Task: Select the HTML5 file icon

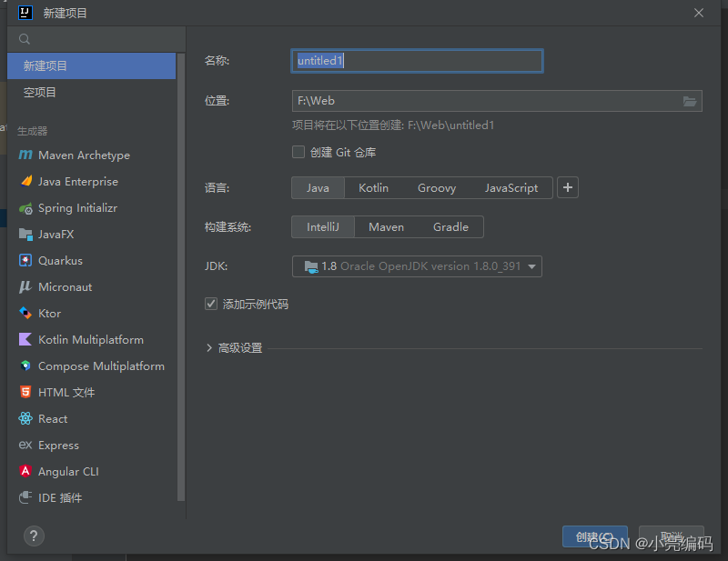Action: [x=25, y=392]
